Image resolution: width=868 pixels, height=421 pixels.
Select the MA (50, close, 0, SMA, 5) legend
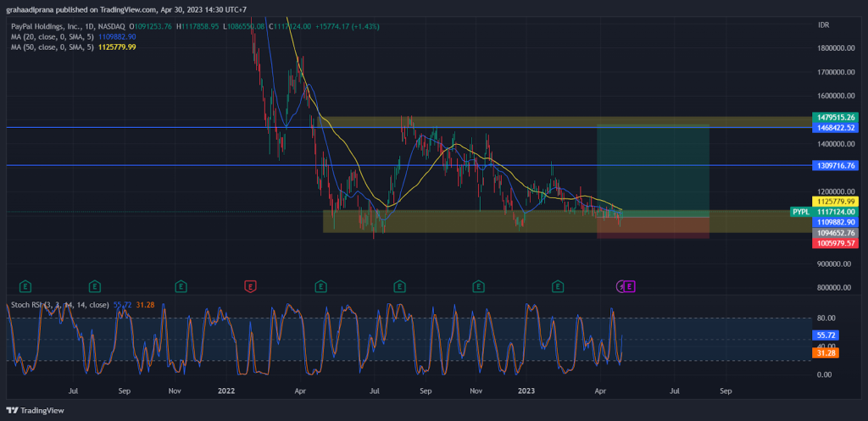click(53, 47)
